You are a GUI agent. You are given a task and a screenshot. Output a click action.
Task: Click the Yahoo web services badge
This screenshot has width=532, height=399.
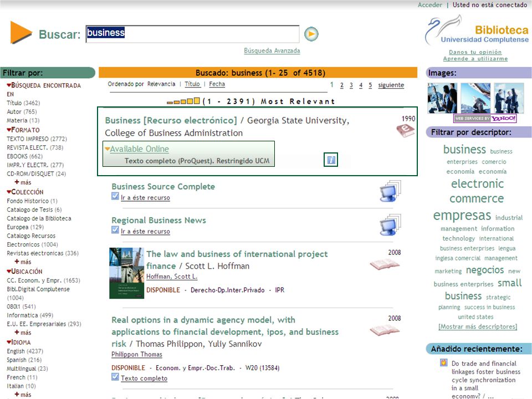pyautogui.click(x=485, y=118)
